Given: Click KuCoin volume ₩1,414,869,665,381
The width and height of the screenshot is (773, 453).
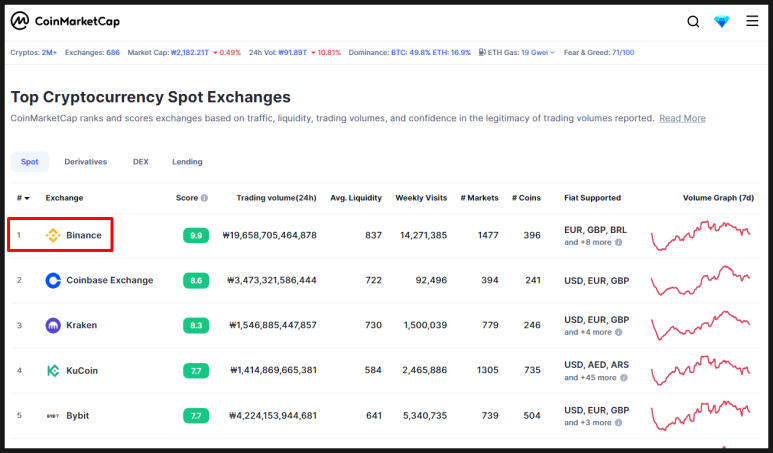Looking at the screenshot, I should 273,370.
